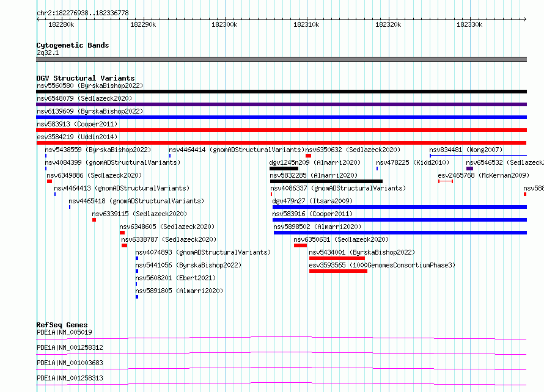Click the nsv5832285 (Almarri2020) black bar

326,181
